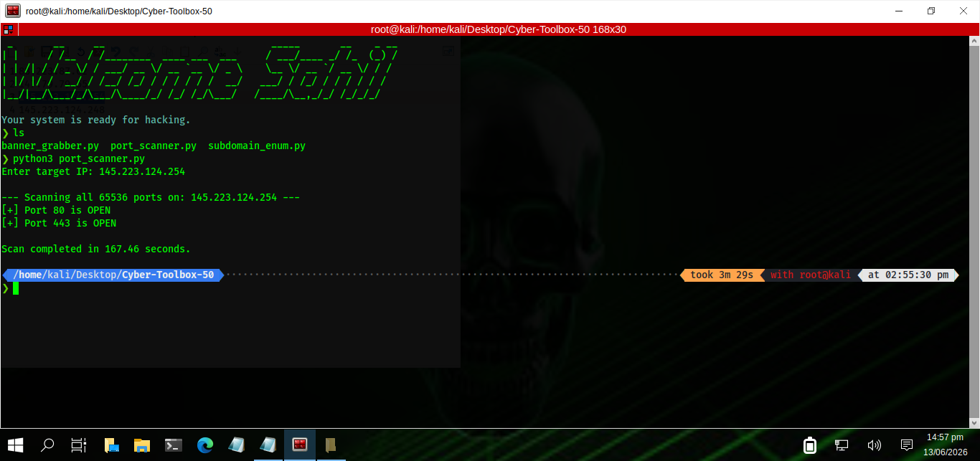Viewport: 980px width, 461px height.
Task: Click the 'ls' command at the prompt
Action: pos(19,133)
